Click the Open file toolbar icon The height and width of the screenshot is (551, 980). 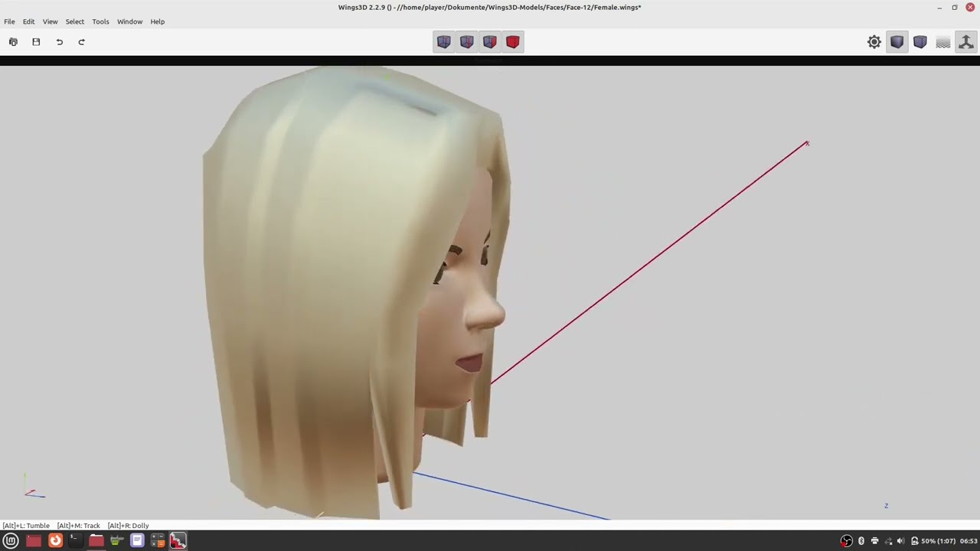(x=13, y=42)
